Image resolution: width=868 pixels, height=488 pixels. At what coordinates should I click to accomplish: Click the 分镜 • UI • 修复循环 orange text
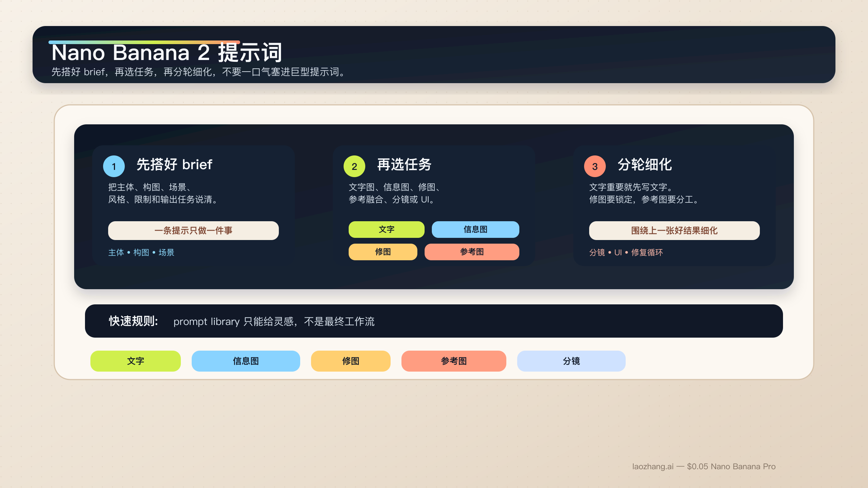click(x=626, y=252)
